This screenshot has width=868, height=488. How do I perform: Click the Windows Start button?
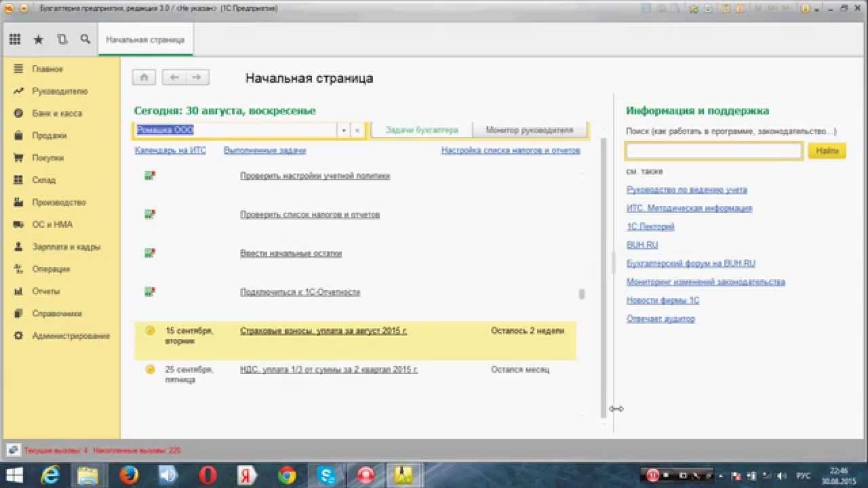point(15,474)
